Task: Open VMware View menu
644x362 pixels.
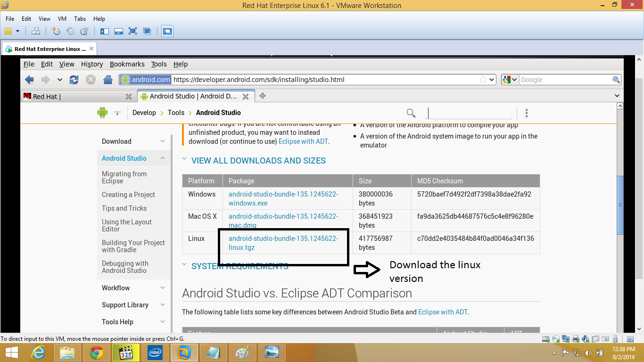Action: pyautogui.click(x=44, y=19)
